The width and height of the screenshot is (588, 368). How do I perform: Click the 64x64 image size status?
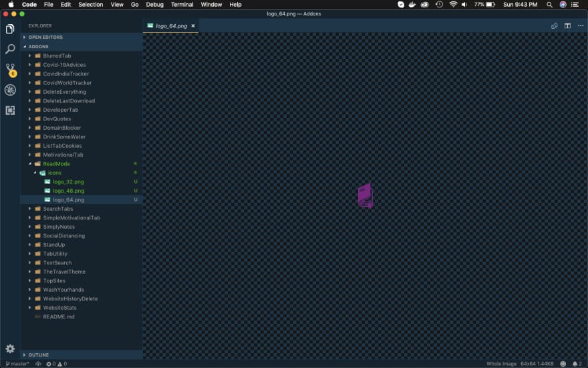click(528, 364)
